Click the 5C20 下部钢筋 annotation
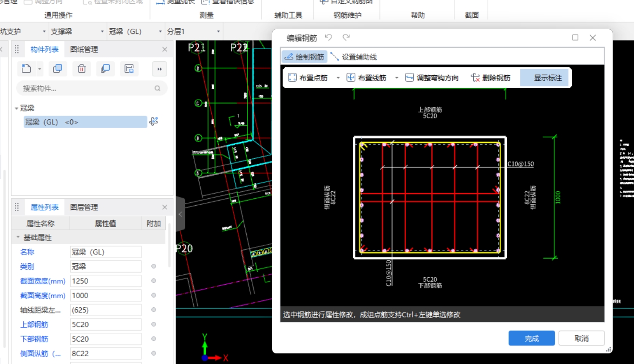This screenshot has width=634, height=364. (x=430, y=282)
